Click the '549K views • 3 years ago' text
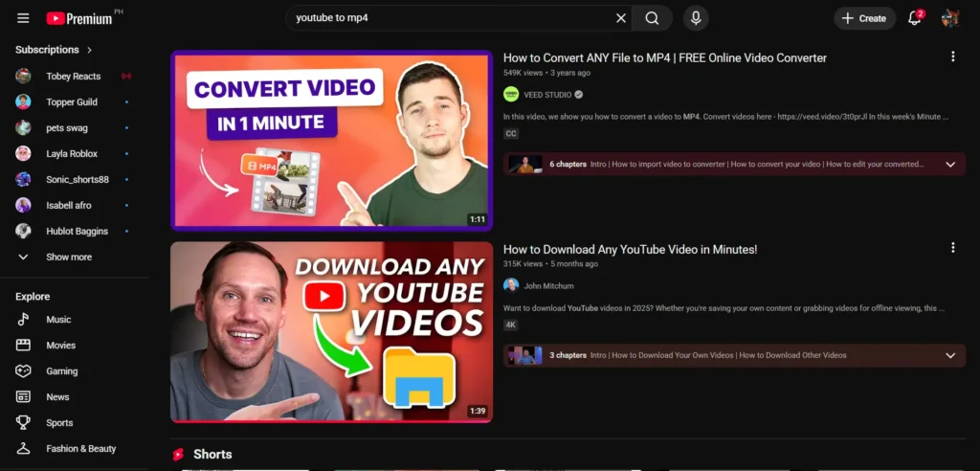The height and width of the screenshot is (471, 980). pos(546,73)
